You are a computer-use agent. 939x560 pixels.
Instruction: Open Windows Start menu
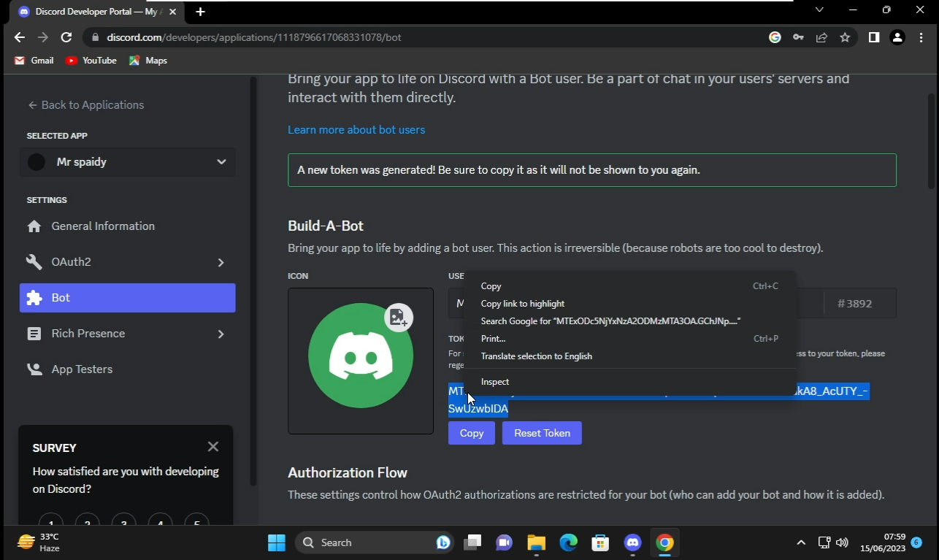277,542
